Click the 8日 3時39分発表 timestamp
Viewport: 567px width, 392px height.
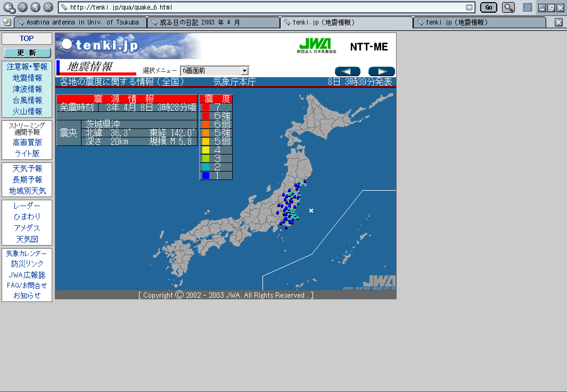point(360,81)
